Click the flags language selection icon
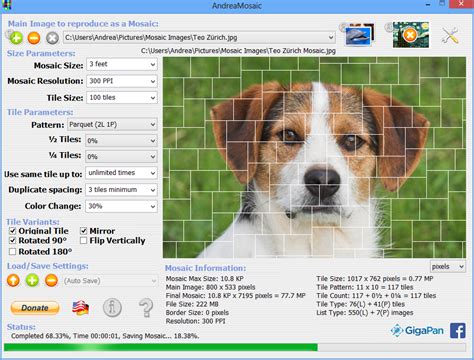474x360 pixels. [81, 308]
